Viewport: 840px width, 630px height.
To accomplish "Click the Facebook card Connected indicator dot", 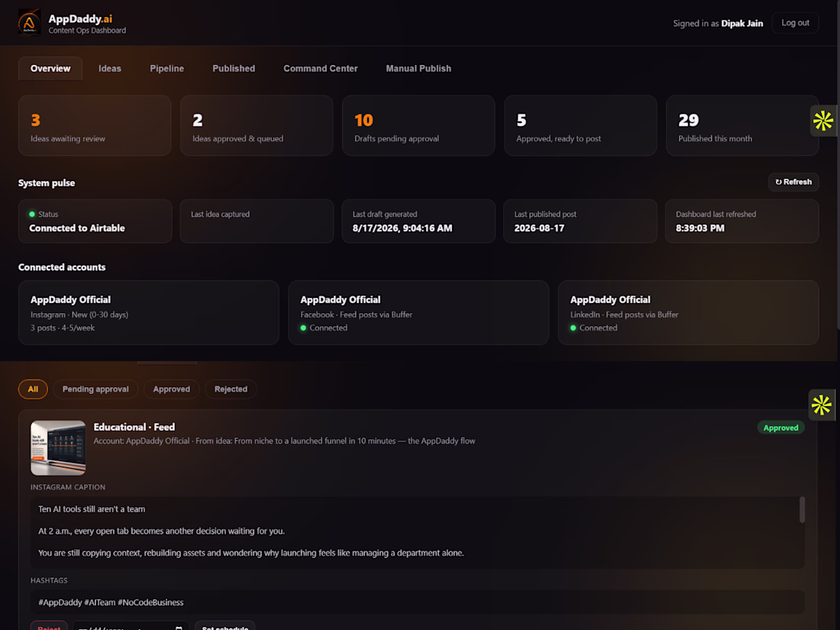I will tap(303, 328).
